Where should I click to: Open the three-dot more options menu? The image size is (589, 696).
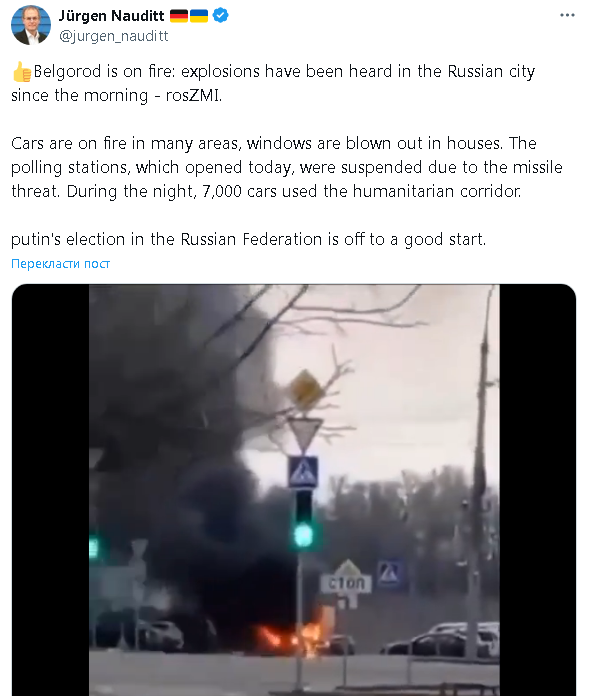(x=567, y=16)
